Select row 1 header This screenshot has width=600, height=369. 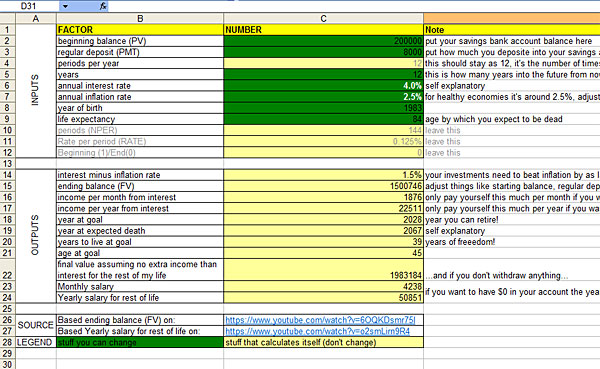[7, 30]
